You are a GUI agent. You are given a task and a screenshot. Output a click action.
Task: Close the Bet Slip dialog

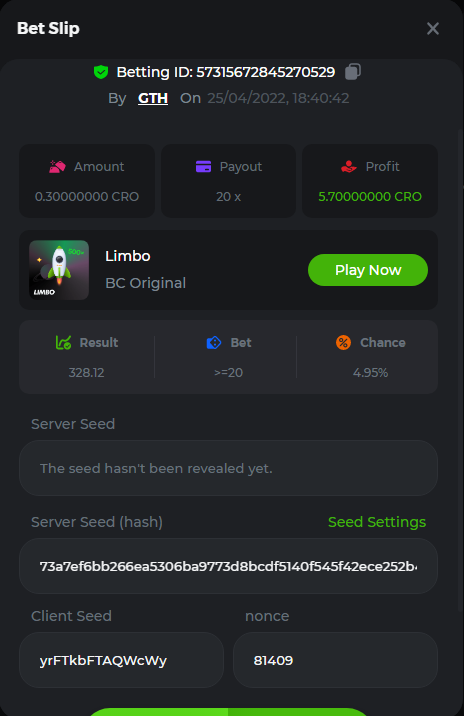tap(433, 28)
